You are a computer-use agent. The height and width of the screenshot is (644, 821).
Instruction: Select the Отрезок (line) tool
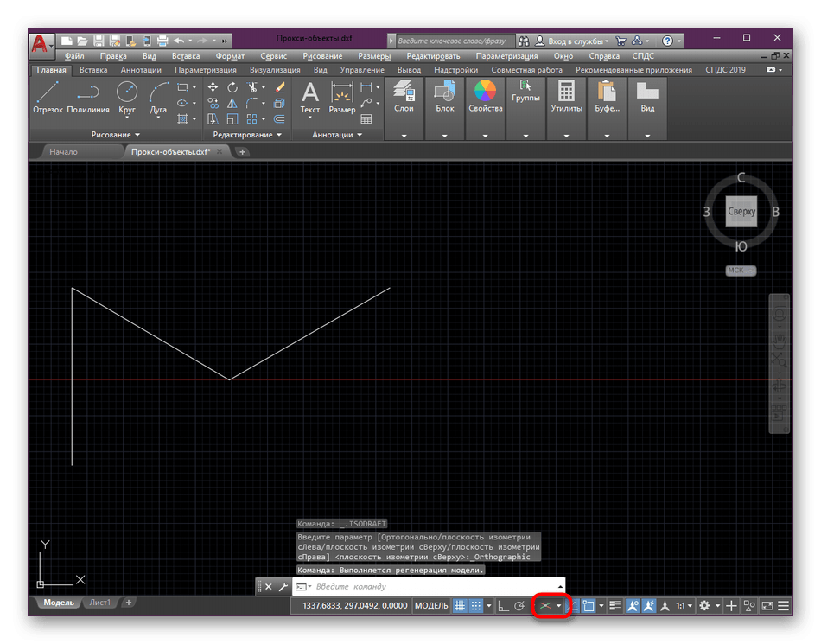point(48,98)
